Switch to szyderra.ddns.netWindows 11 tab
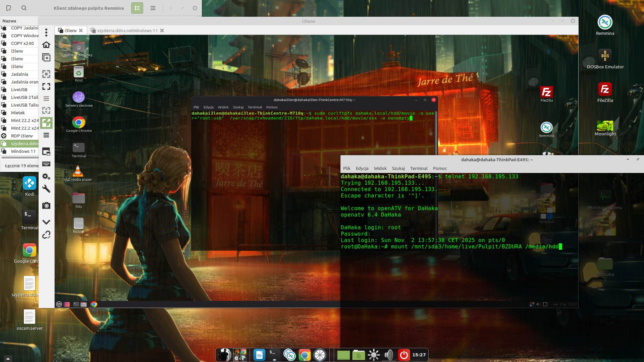Screen dimensions: 644x362 (127, 31)
